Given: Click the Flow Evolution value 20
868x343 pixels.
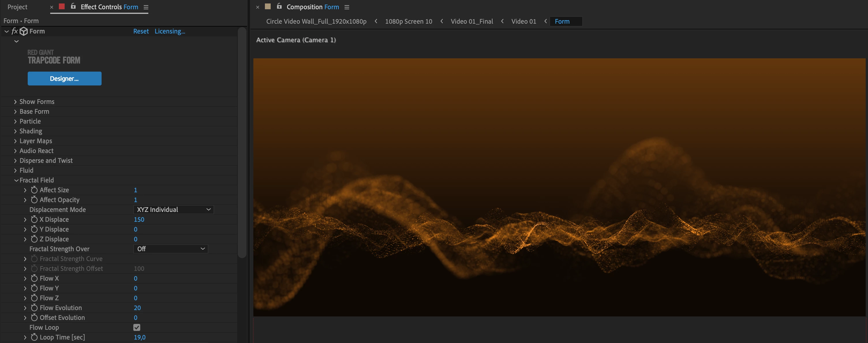Looking at the screenshot, I should pyautogui.click(x=137, y=308).
